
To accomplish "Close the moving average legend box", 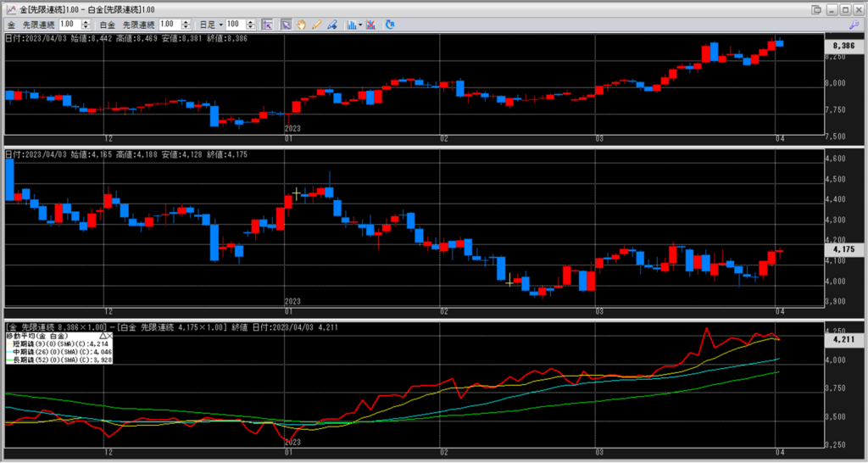I will click(x=109, y=336).
